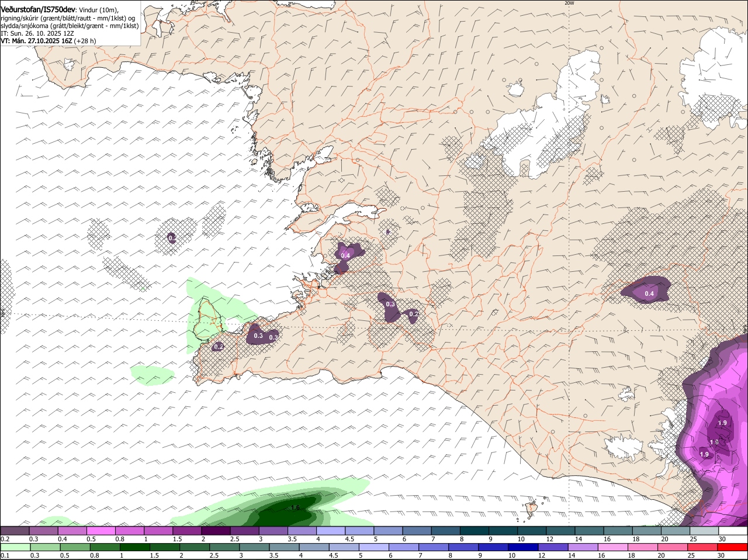
Task: Click the 20W longitude label at the top edge
Action: tap(569, 3)
